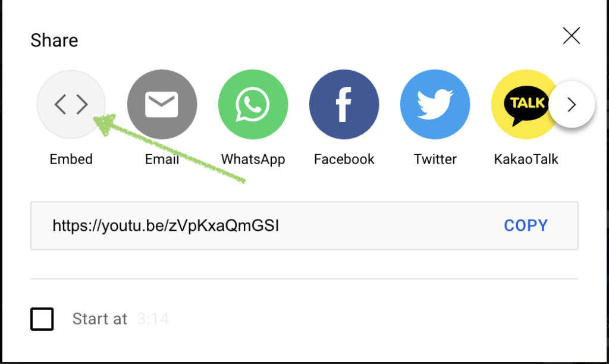Viewport: 609px width, 364px height.
Task: Show more share options arrow
Action: point(572,105)
